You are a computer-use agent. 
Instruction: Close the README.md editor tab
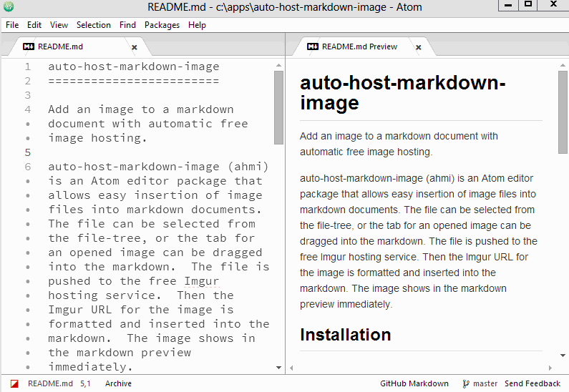(x=135, y=47)
